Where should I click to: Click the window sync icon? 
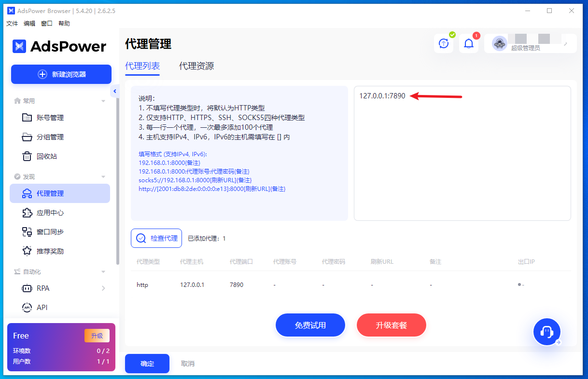click(x=28, y=232)
